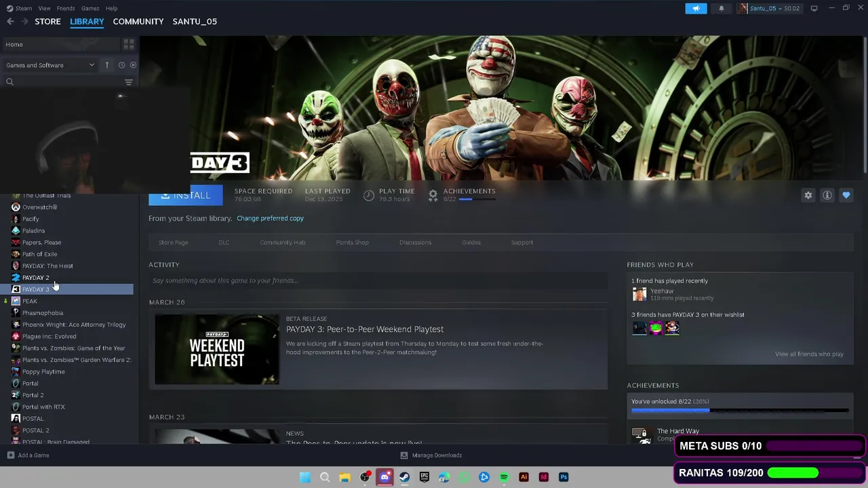
Task: Go to the STORE tab
Action: click(x=47, y=22)
